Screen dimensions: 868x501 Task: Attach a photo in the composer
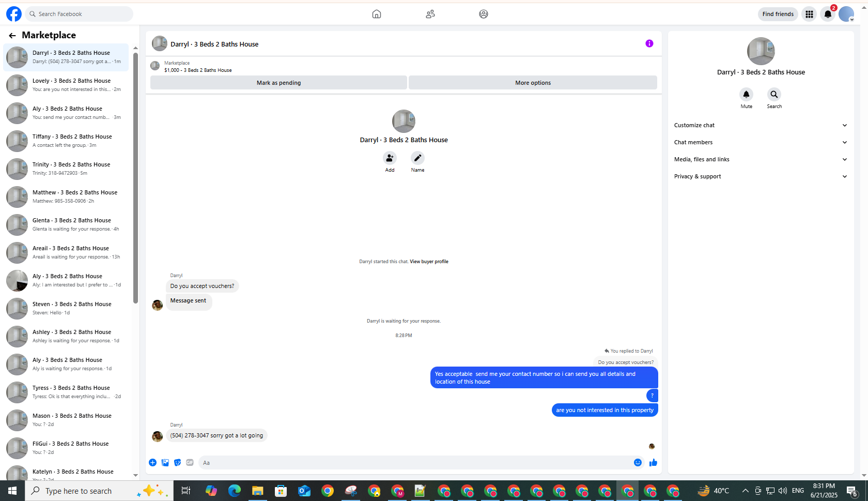165,463
